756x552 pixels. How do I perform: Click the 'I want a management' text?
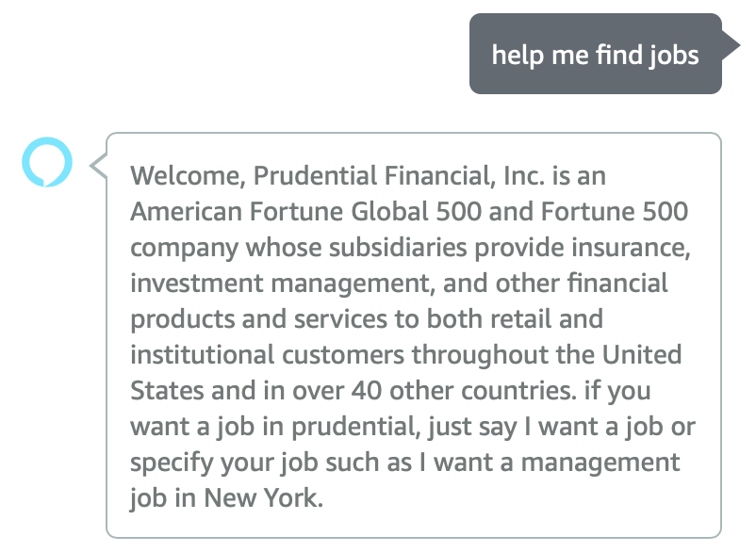[x=550, y=463]
